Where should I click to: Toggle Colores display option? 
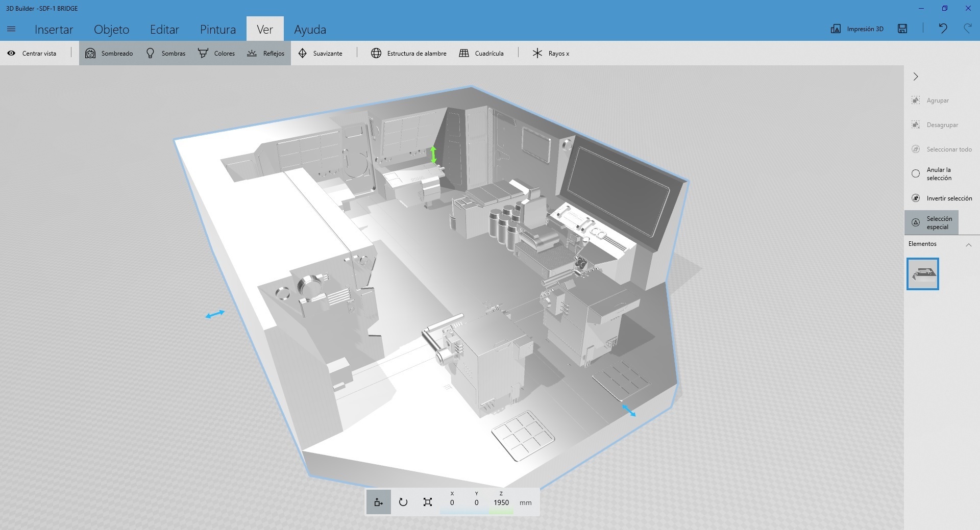click(x=216, y=53)
